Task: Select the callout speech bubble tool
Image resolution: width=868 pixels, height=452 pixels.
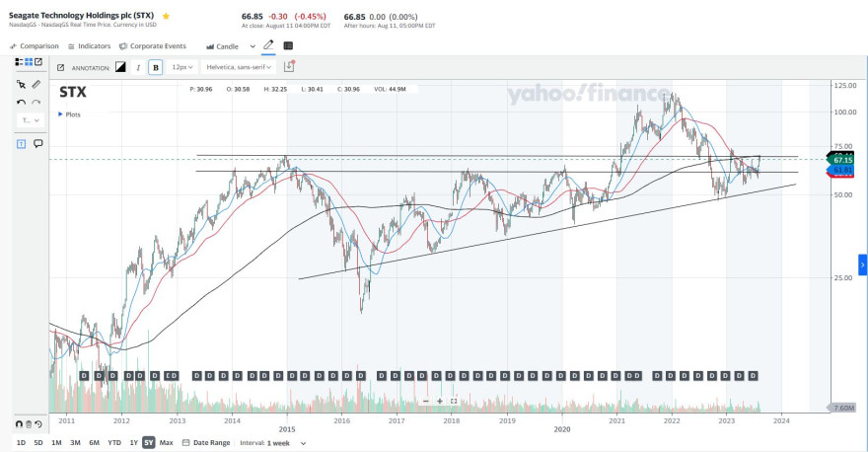Action: (38, 144)
